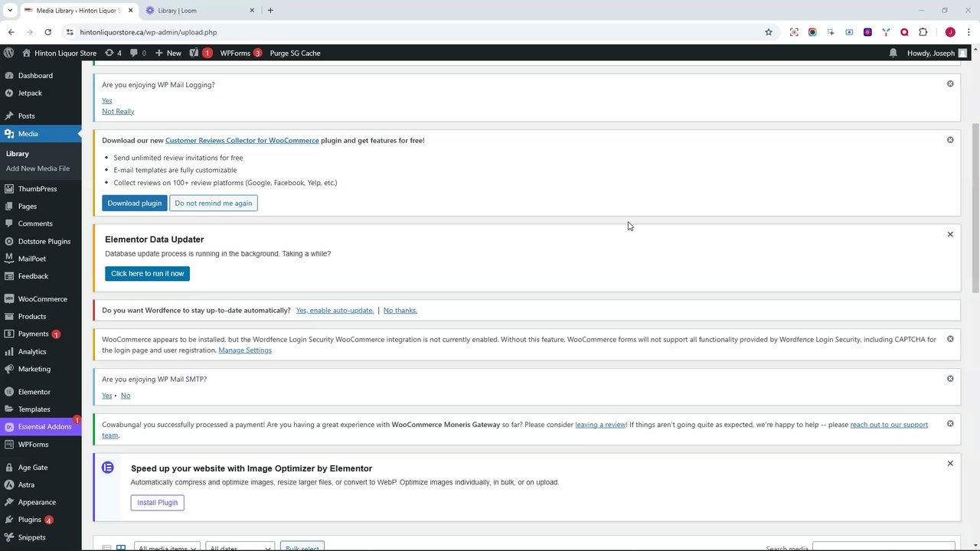This screenshot has height=551, width=980.
Task: Click Do not remind me again
Action: point(213,203)
